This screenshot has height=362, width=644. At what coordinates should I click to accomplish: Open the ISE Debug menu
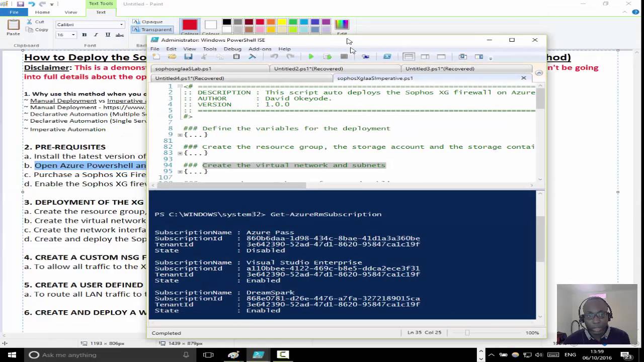pyautogui.click(x=232, y=49)
